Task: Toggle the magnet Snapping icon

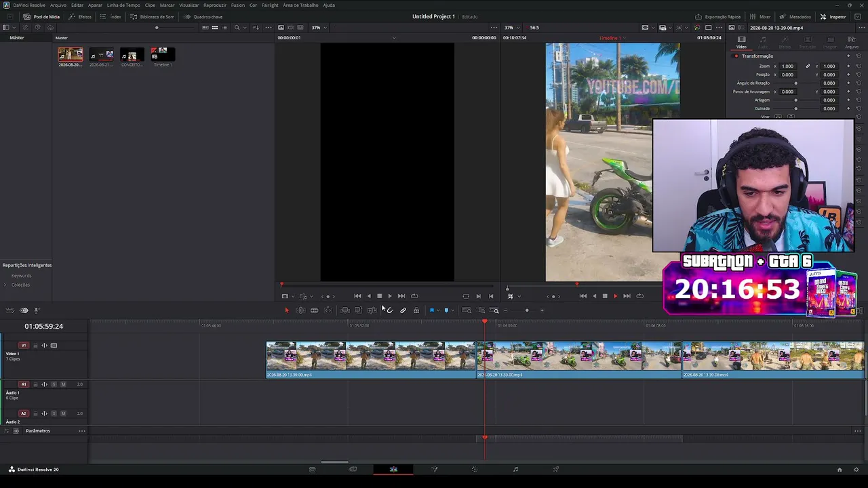Action: tap(389, 310)
